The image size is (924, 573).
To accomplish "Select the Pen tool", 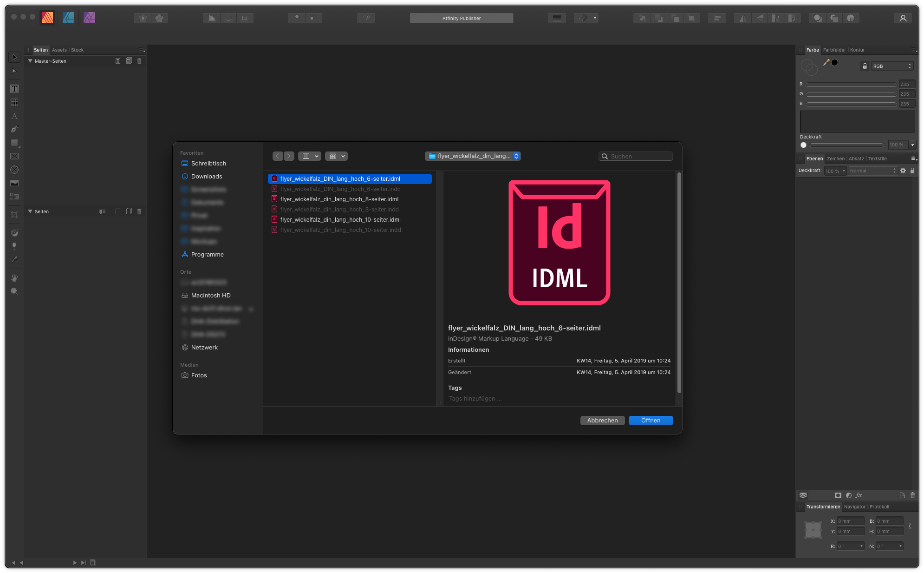I will tap(14, 129).
